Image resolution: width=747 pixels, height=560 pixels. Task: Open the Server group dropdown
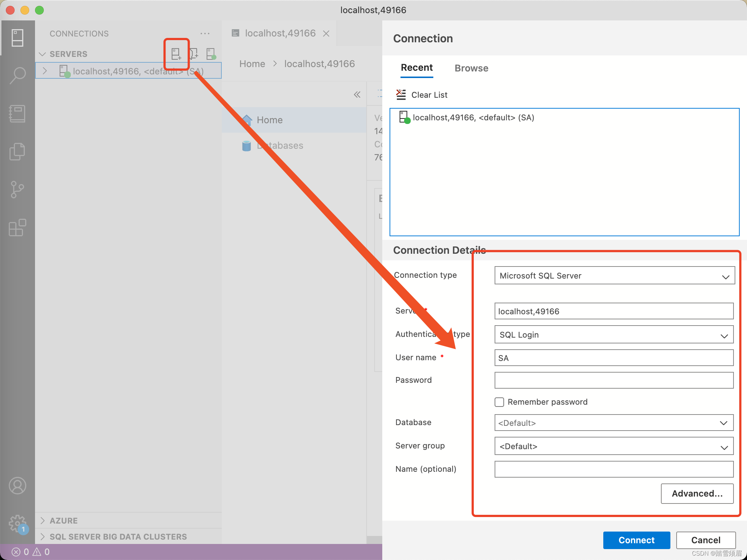pos(614,446)
